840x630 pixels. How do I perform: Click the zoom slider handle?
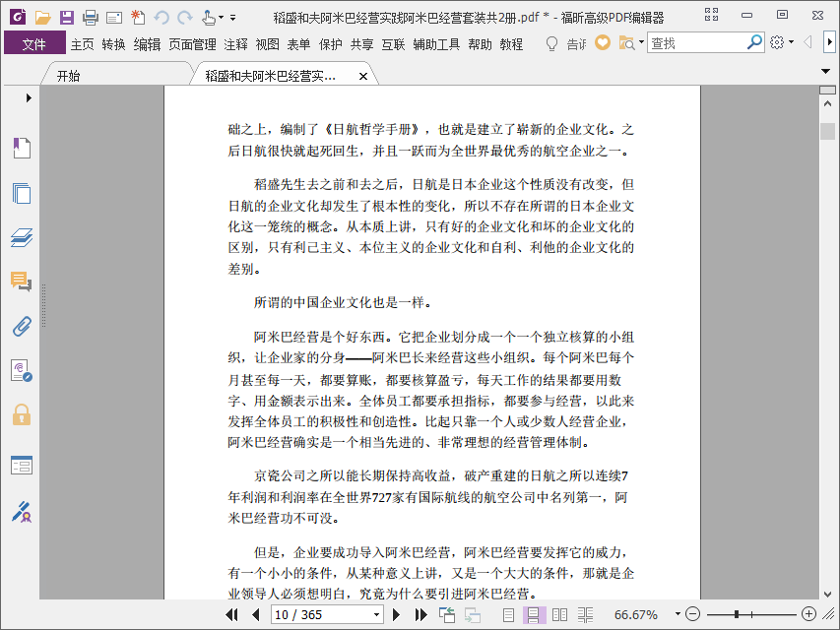tap(737, 614)
